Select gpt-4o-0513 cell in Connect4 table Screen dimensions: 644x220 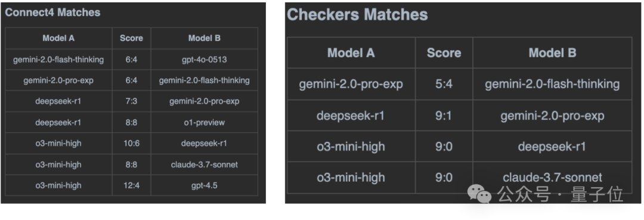coord(205,60)
